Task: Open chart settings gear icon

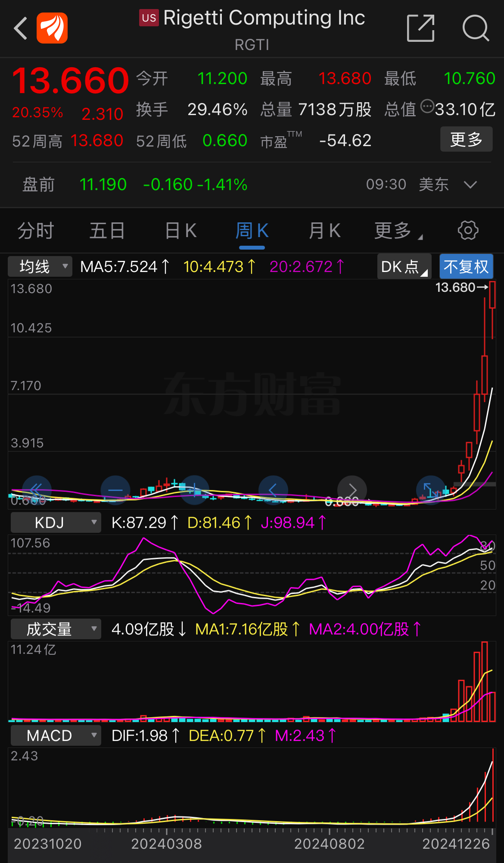Action: [x=468, y=230]
